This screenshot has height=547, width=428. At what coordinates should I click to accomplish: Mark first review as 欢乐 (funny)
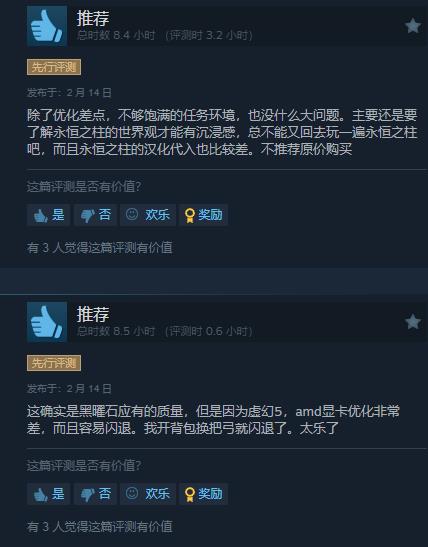point(148,215)
